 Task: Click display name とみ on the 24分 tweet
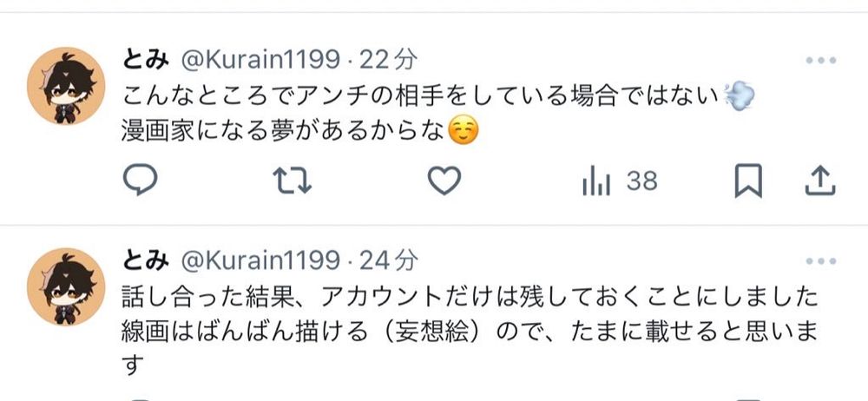click(146, 261)
